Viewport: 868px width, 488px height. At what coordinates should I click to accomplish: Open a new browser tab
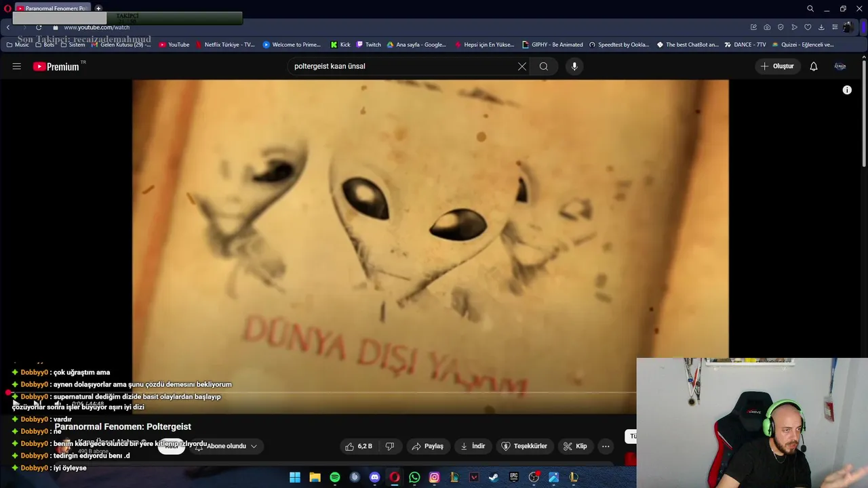click(98, 9)
